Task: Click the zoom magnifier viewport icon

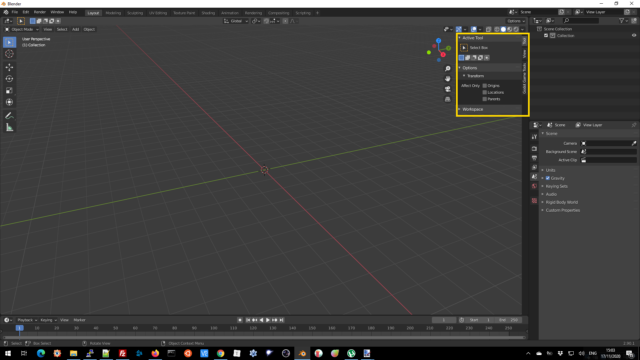Action: coord(448,69)
